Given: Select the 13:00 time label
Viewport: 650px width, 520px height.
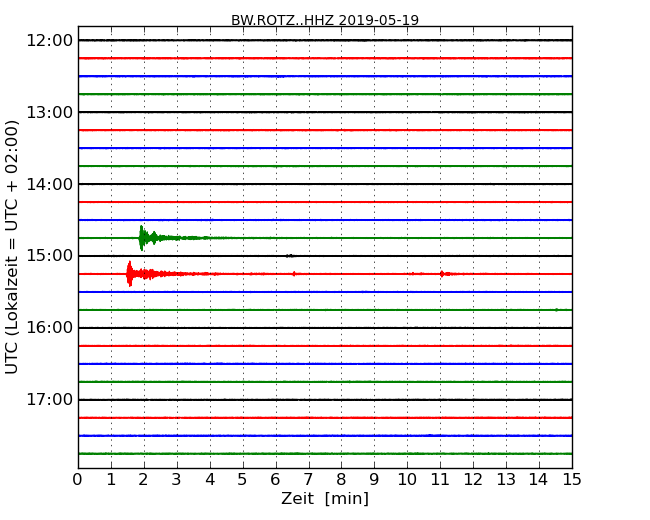Looking at the screenshot, I should click(49, 112).
